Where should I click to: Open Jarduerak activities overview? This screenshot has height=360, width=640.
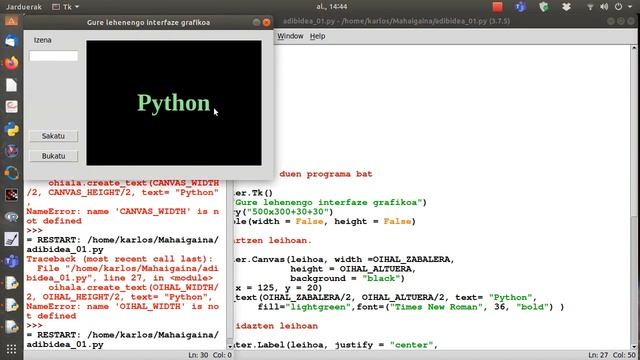pos(24,7)
